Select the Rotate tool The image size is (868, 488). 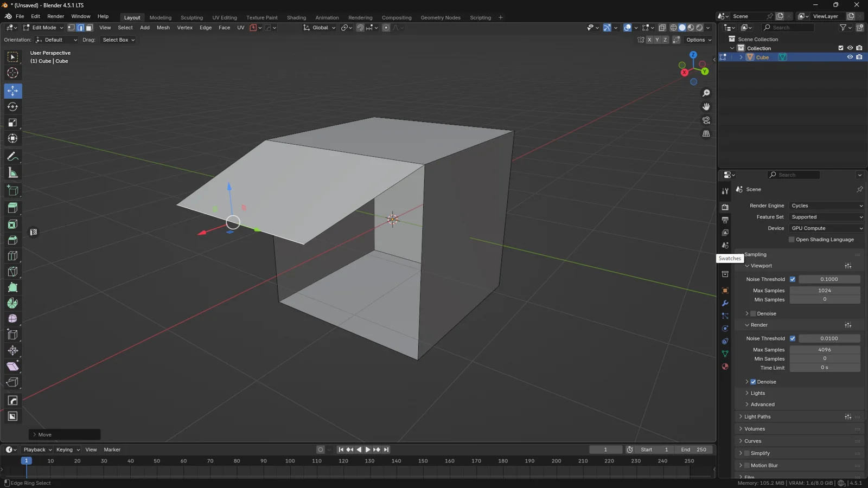[x=12, y=107]
